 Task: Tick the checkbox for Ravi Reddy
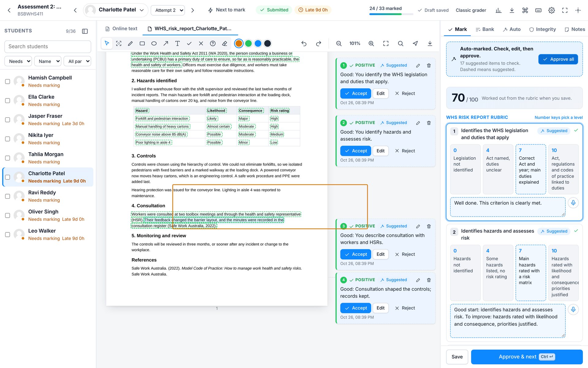pyautogui.click(x=8, y=196)
